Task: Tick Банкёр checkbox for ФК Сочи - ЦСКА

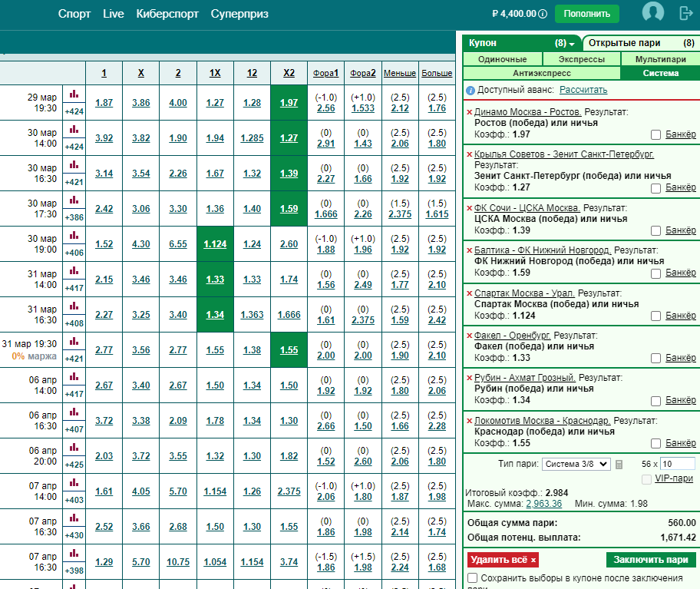Action: [655, 231]
